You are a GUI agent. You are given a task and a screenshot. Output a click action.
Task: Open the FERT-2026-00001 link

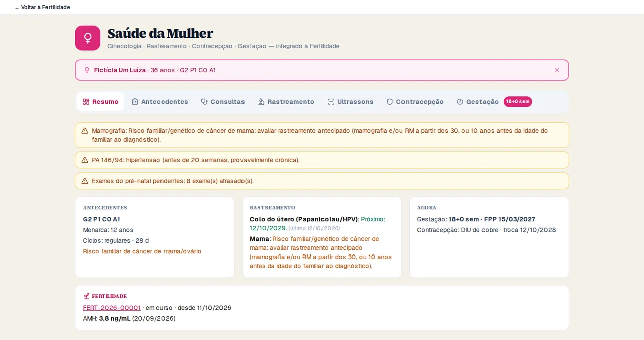(x=112, y=308)
